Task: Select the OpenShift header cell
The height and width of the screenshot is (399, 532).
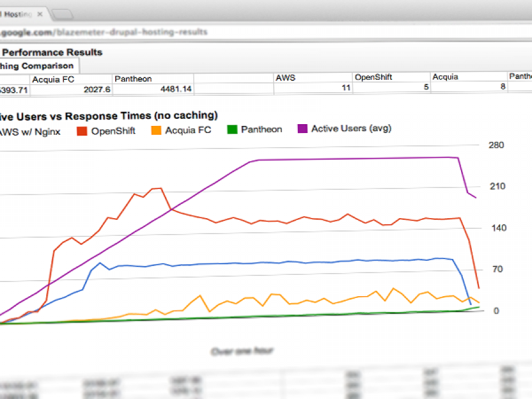Action: coord(391,77)
